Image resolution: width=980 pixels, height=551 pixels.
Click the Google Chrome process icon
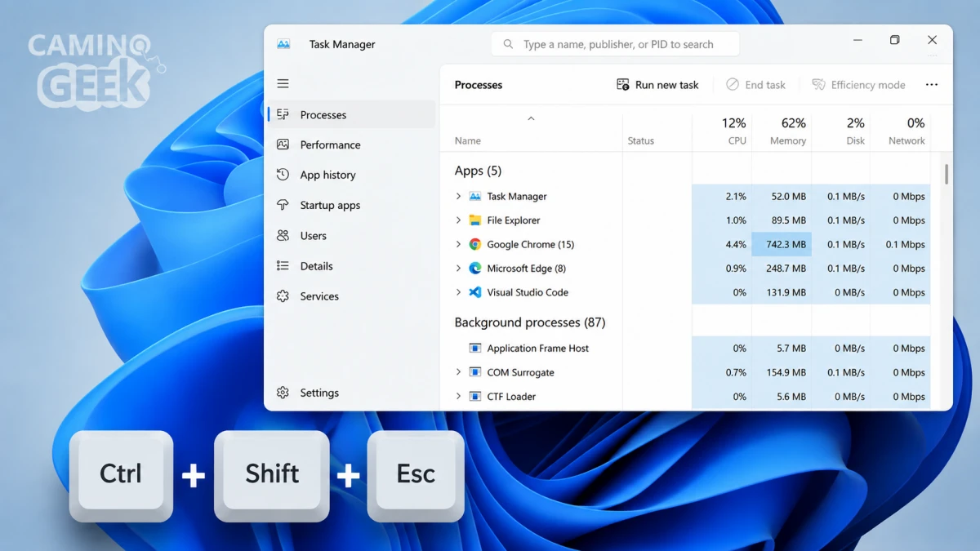pyautogui.click(x=474, y=244)
